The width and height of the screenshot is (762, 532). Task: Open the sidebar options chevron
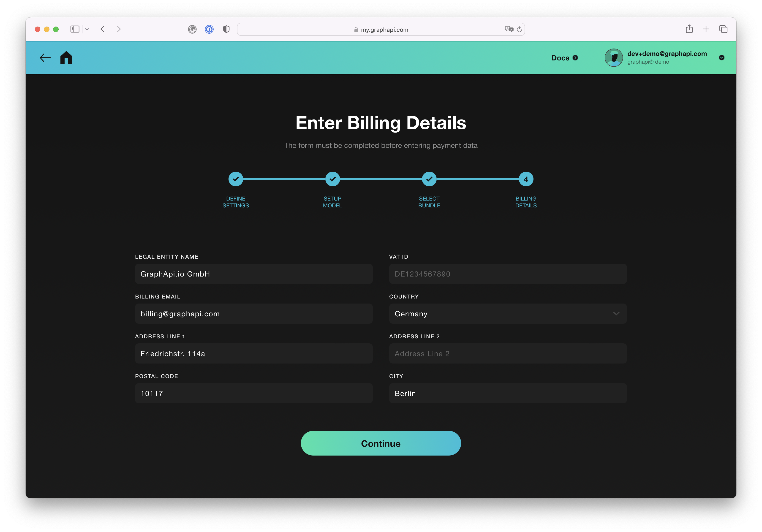coord(87,29)
